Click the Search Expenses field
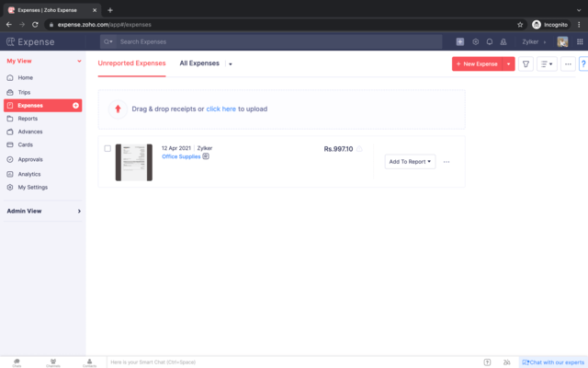 pos(278,41)
